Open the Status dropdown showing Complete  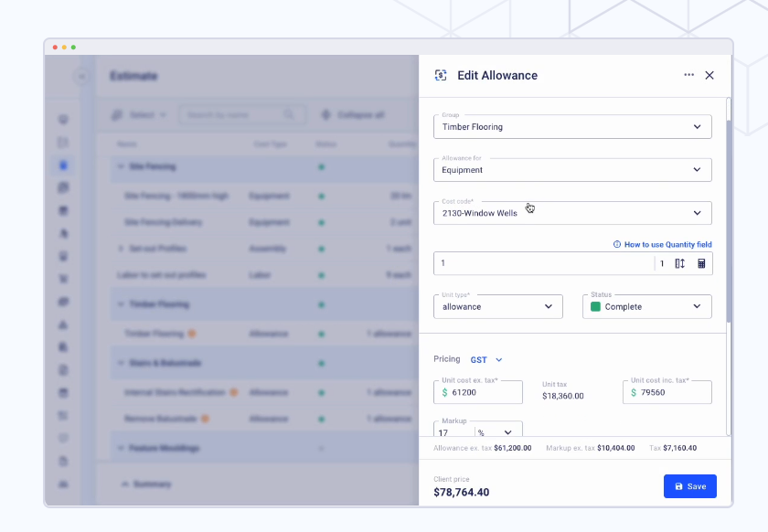tap(646, 306)
